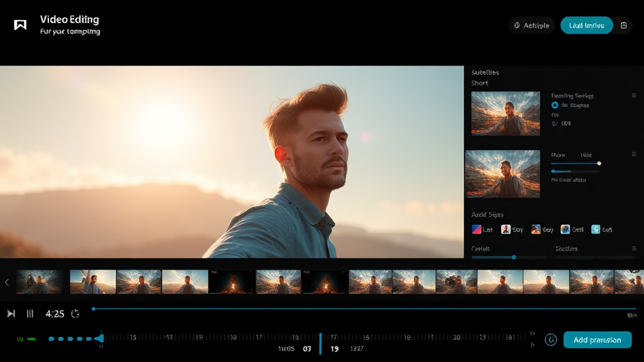The height and width of the screenshot is (362, 644).
Task: Select the blue radio option under first heading
Action: coord(555,106)
